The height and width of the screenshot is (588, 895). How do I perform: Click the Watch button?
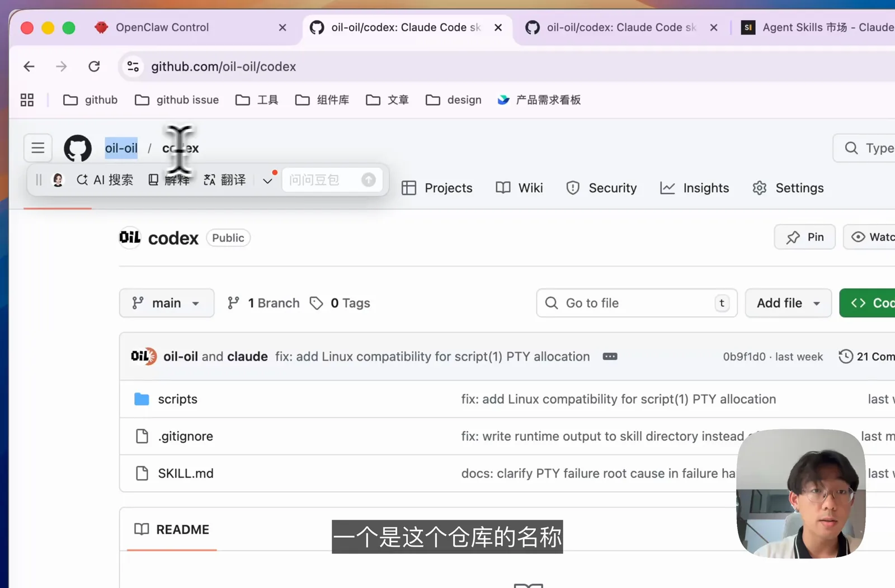click(869, 238)
